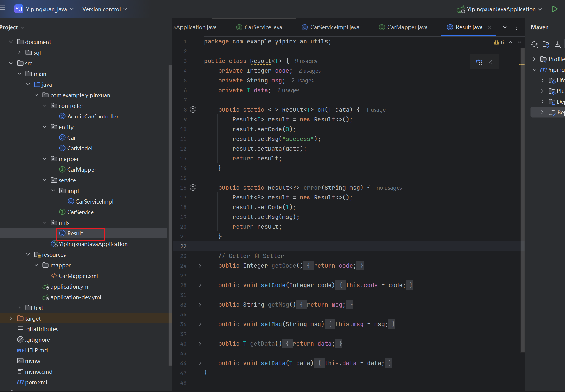Viewport: 565px width, 392px height.
Task: Click the Maven download sources icon
Action: 557,44
